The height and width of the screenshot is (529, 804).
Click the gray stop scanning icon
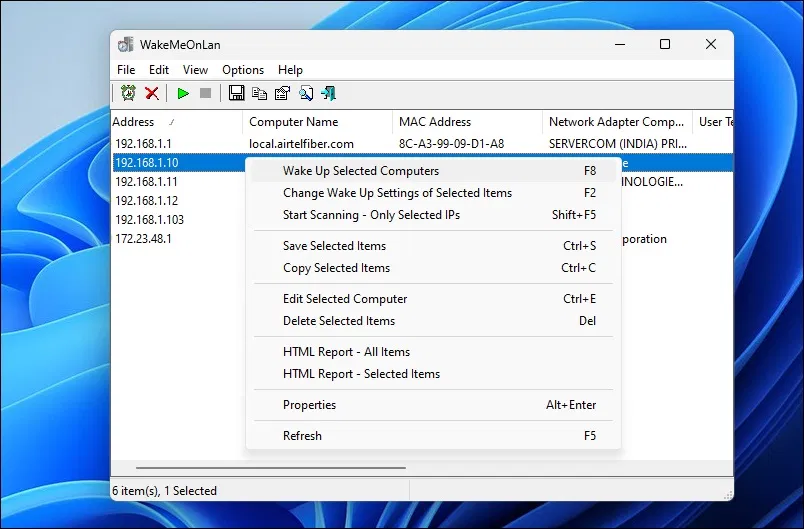206,93
